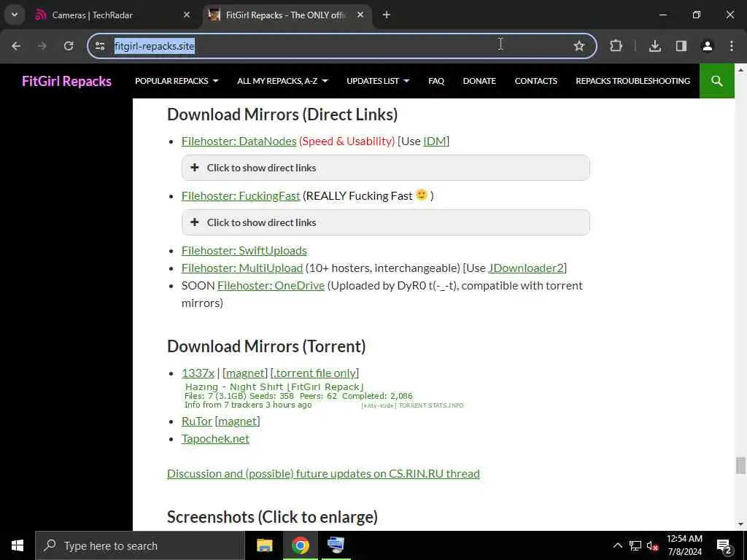Expand DataNodes direct links spoiler
The width and height of the screenshot is (747, 560).
385,168
